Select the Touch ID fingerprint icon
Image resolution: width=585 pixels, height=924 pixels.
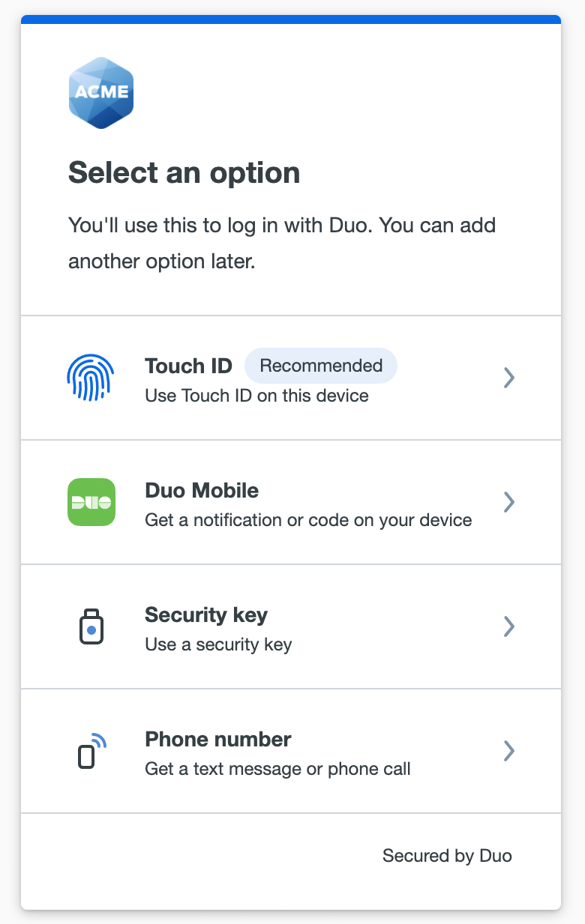(x=91, y=378)
